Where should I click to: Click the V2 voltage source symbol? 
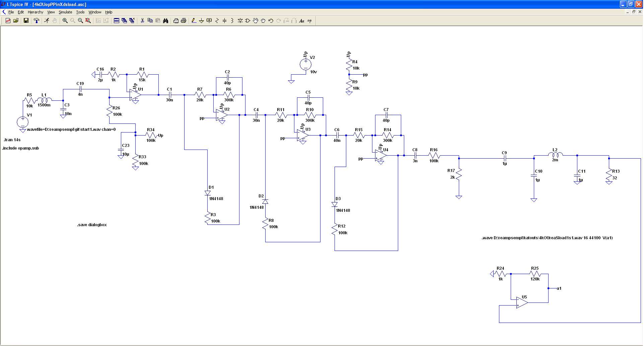point(305,64)
